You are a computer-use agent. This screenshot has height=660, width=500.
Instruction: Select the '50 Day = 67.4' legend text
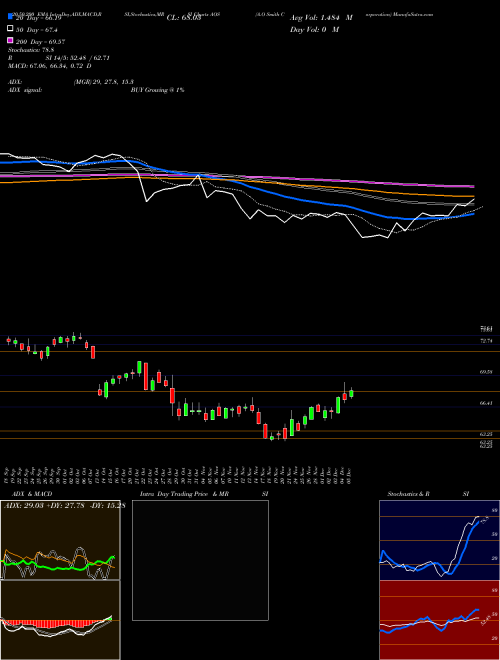click(37, 30)
